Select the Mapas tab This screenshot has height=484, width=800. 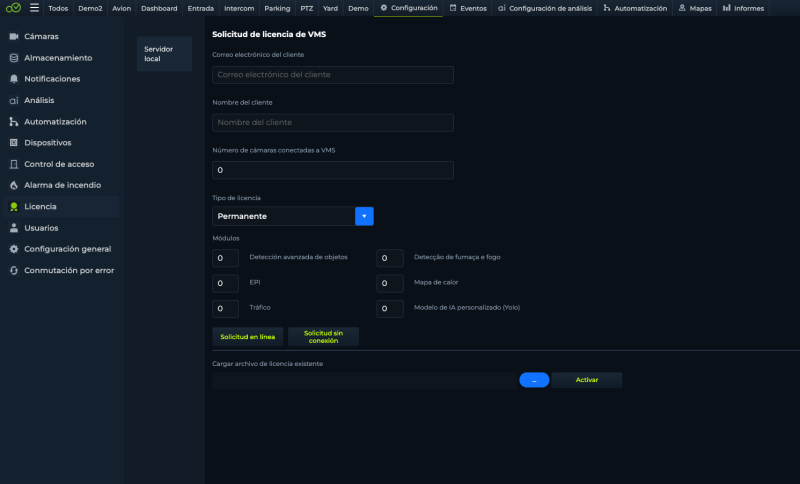(695, 8)
